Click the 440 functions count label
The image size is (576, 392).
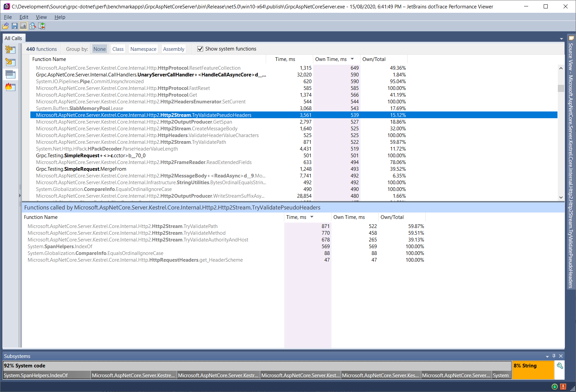coord(41,49)
